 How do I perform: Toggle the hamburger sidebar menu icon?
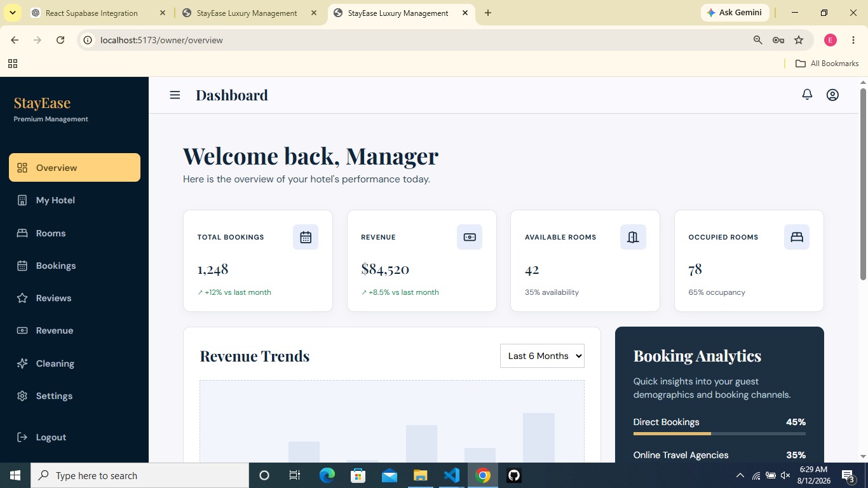pos(175,95)
